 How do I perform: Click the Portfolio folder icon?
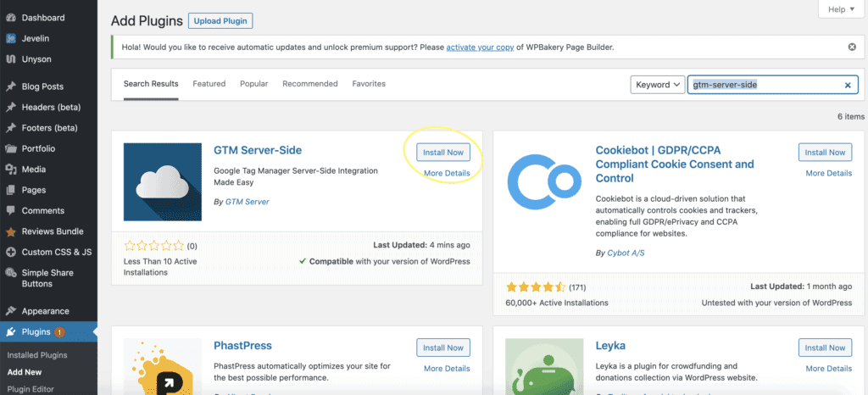coord(10,148)
